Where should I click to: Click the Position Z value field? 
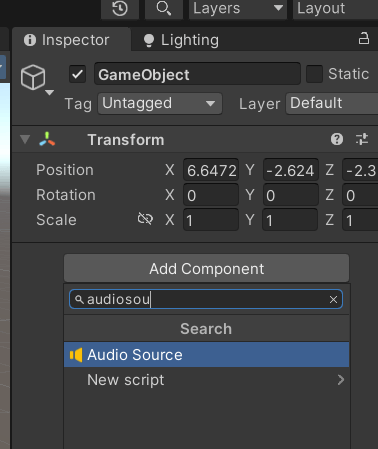pos(360,170)
